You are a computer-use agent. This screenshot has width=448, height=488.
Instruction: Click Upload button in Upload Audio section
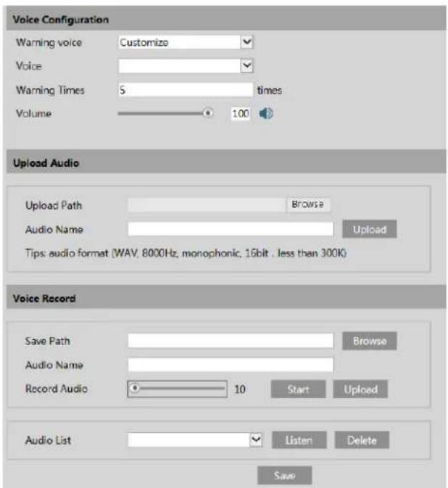[370, 229]
